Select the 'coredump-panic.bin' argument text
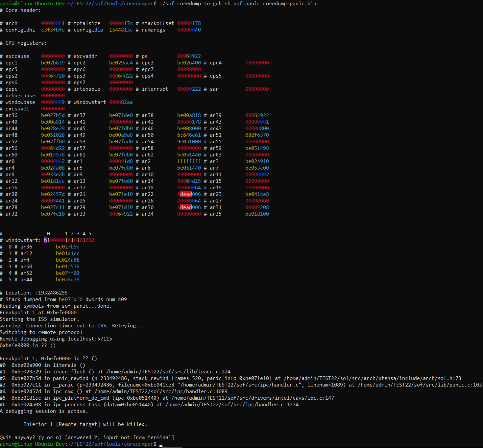Viewport: 483px width, 448px height. (290, 4)
